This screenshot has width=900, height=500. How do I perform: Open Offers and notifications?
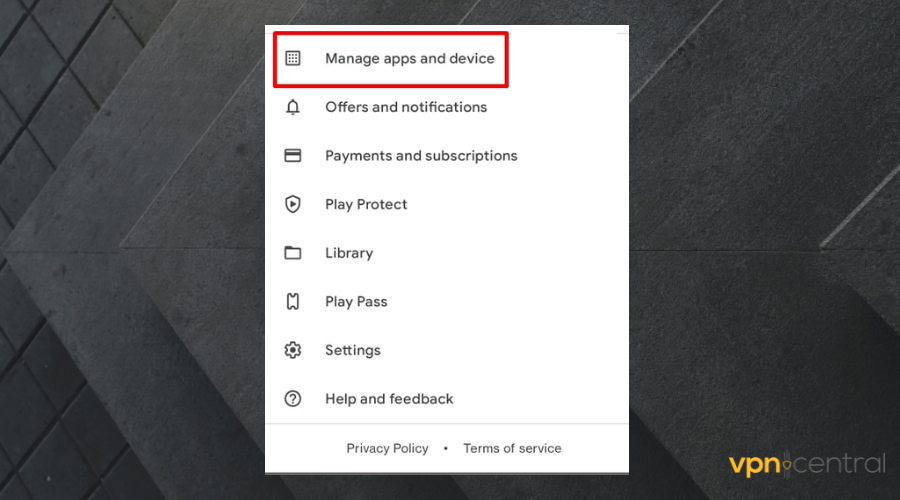(x=405, y=107)
